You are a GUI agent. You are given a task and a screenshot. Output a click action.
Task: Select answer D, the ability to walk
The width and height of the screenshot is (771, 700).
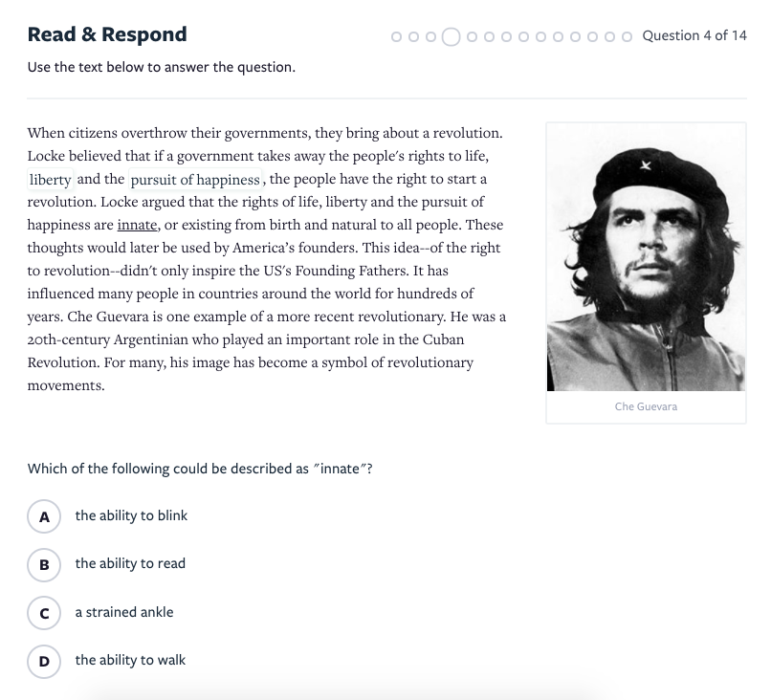[44, 661]
